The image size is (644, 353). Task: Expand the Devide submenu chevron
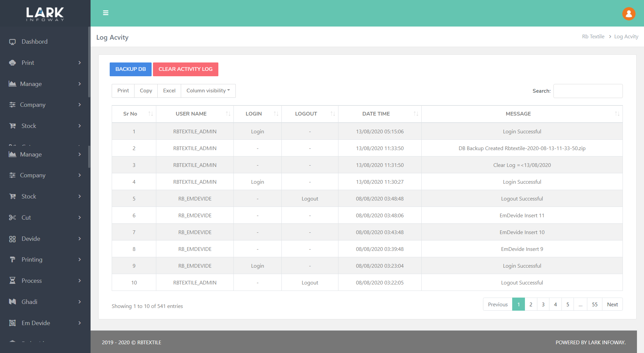(x=79, y=238)
